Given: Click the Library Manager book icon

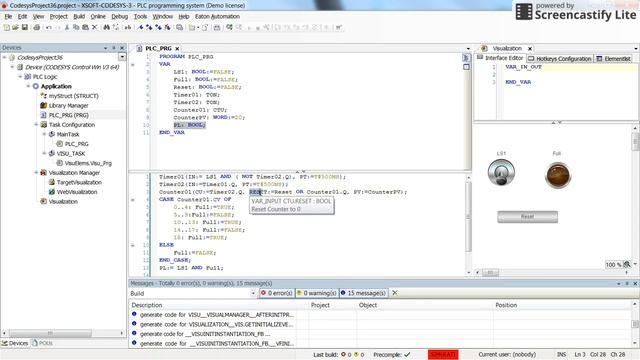Looking at the screenshot, I should click(x=44, y=105).
